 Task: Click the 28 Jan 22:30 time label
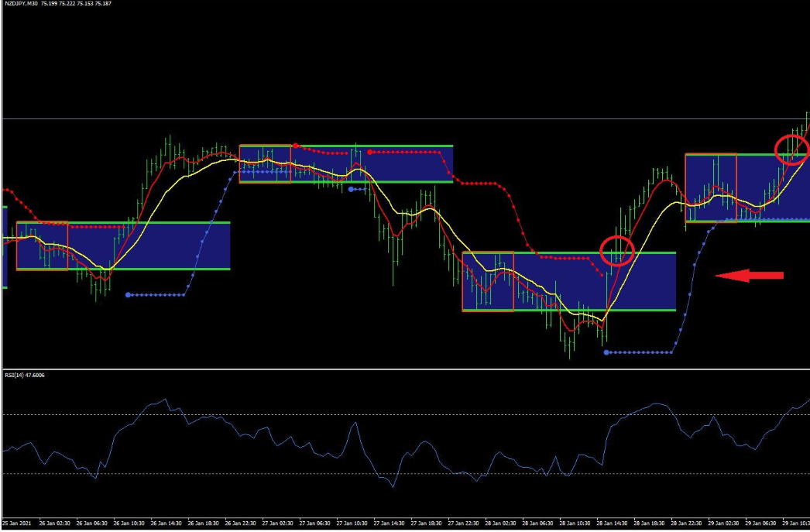click(687, 523)
